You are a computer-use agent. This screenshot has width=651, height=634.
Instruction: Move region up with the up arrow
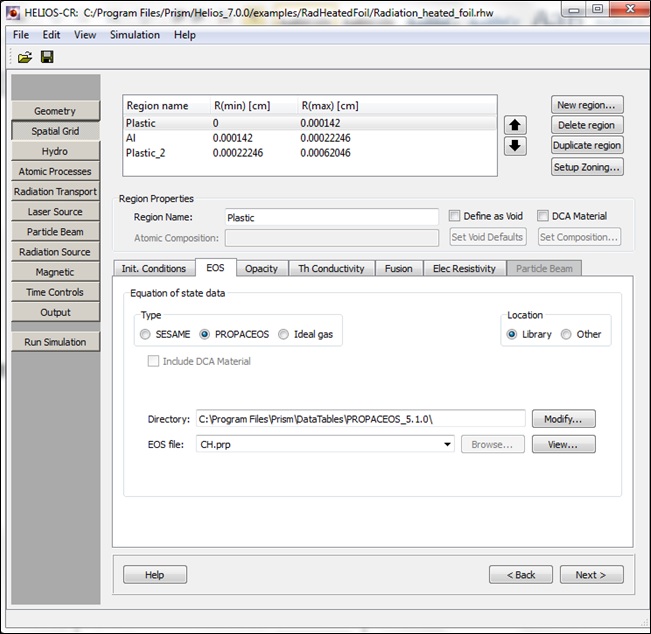514,126
